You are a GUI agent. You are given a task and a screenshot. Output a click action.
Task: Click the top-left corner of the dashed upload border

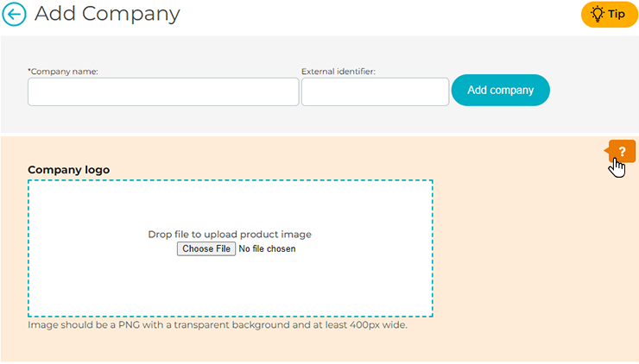point(29,181)
